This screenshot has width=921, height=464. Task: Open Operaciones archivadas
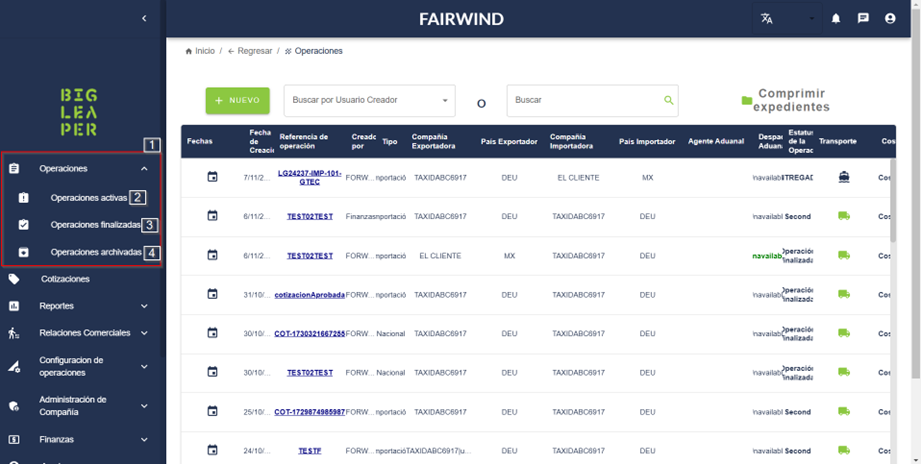[x=96, y=252]
